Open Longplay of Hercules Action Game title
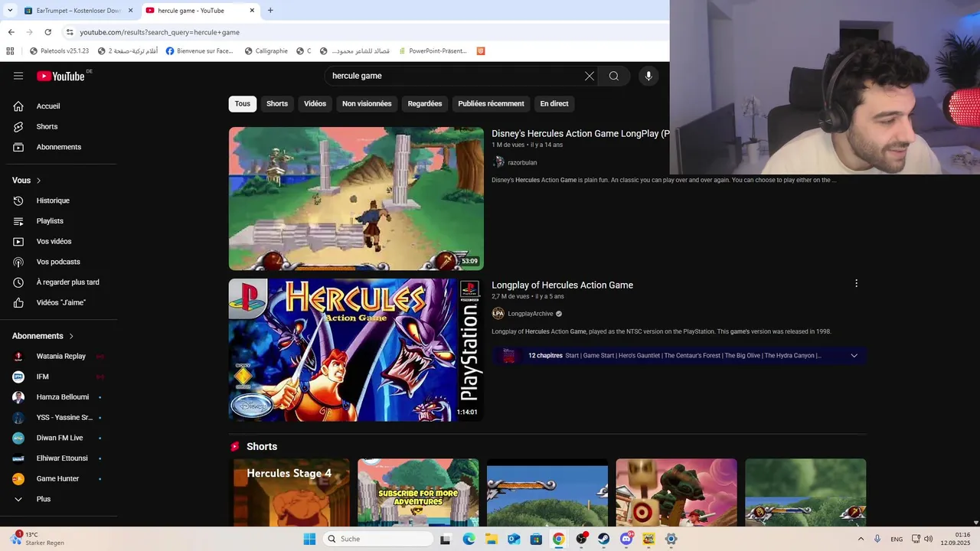The image size is (980, 551). click(562, 285)
